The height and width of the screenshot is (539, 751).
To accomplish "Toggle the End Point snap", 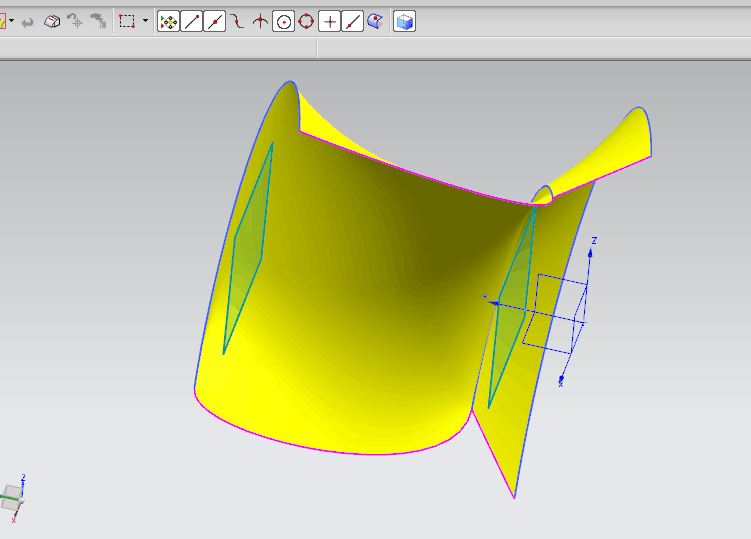I will pyautogui.click(x=192, y=22).
